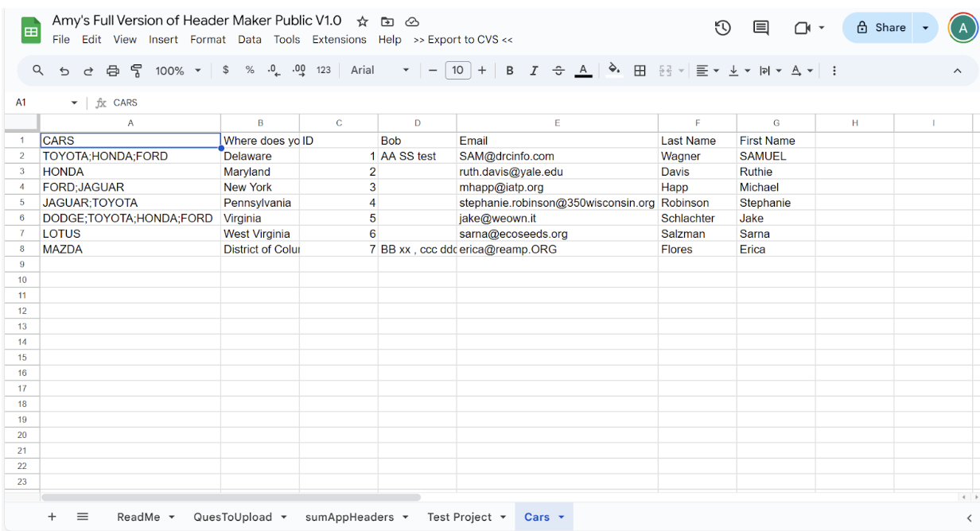Open the borders tool
This screenshot has width=980, height=531.
[x=640, y=71]
